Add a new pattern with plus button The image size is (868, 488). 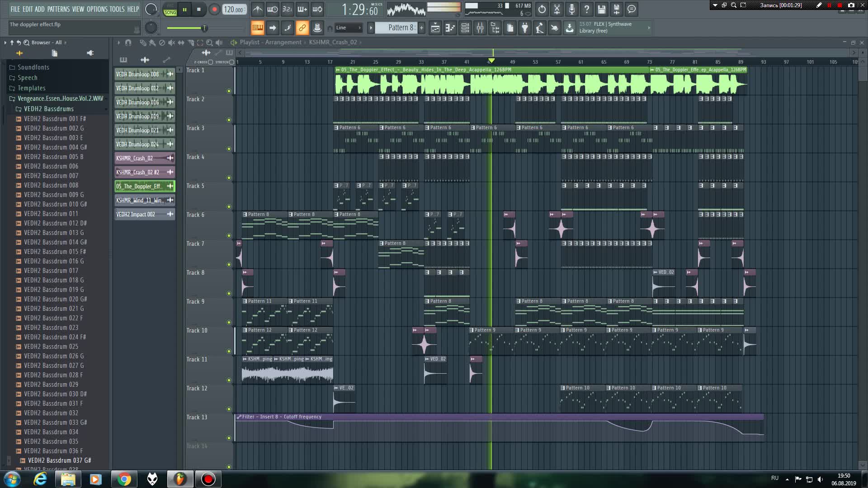pyautogui.click(x=421, y=28)
